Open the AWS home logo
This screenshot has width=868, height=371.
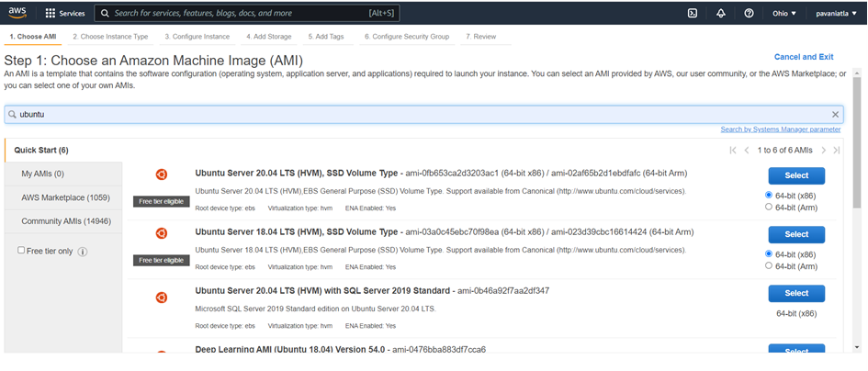(17, 13)
